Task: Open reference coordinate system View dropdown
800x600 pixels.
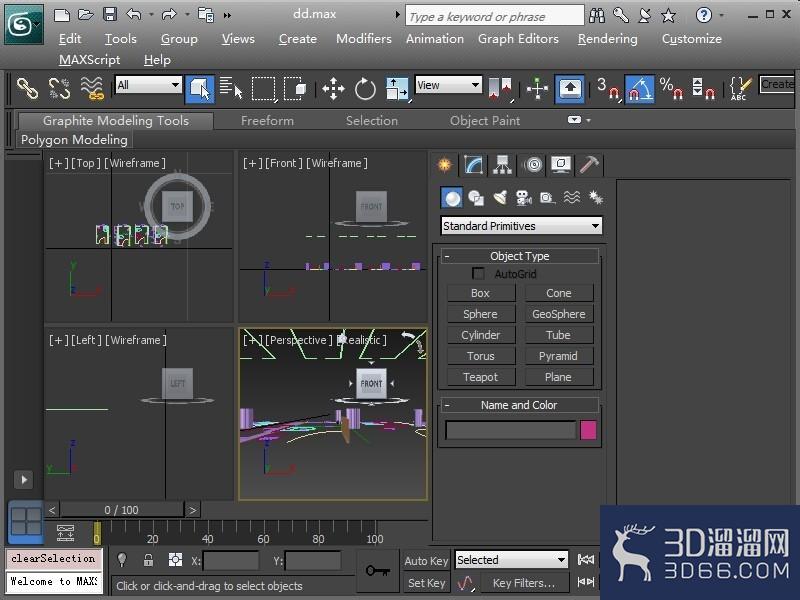Action: (x=449, y=85)
